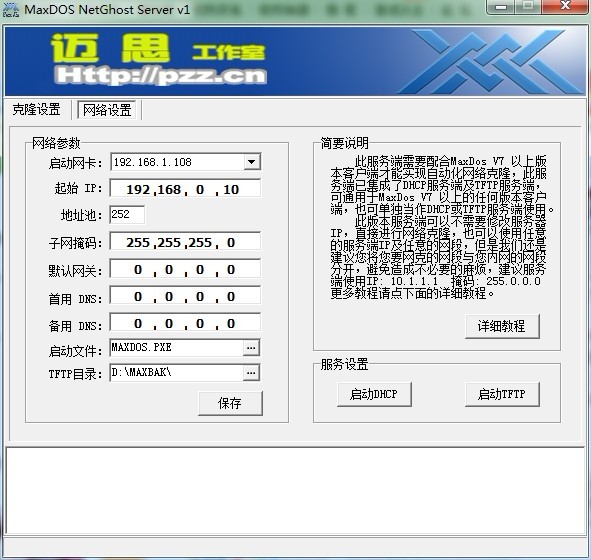Click the MAXDOS.PXE boot file field

(176, 348)
